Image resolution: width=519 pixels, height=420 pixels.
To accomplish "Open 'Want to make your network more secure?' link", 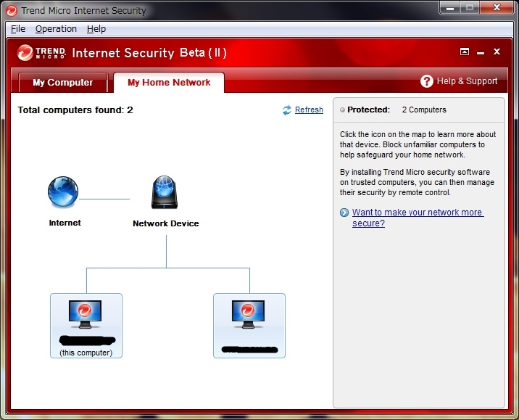I will click(x=418, y=218).
